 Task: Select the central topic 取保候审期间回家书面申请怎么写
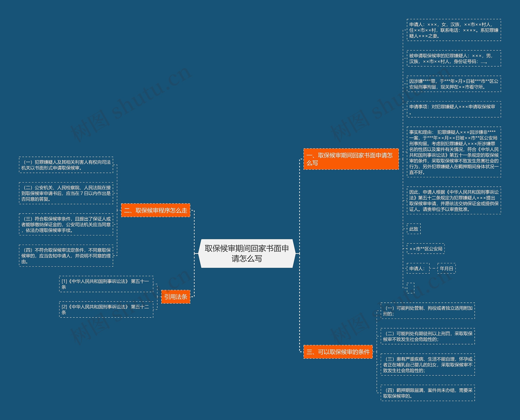pos(247,253)
